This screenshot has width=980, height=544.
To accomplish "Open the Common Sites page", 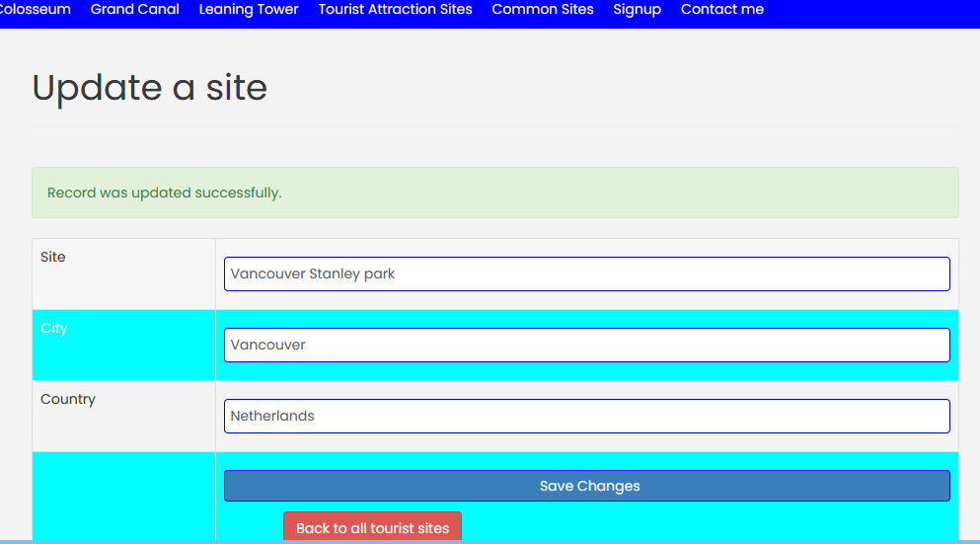I will tap(543, 10).
